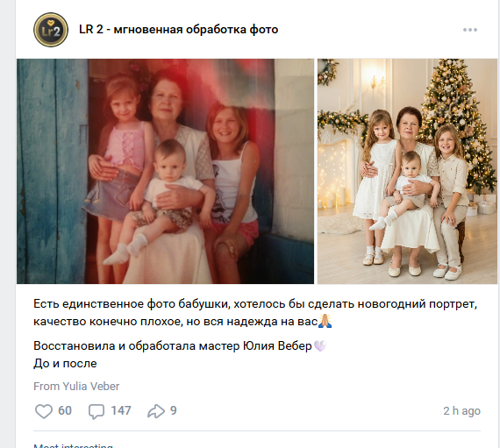Viewport: 500px width, 448px height.
Task: Click the praying hands emoji
Action: pos(325,321)
